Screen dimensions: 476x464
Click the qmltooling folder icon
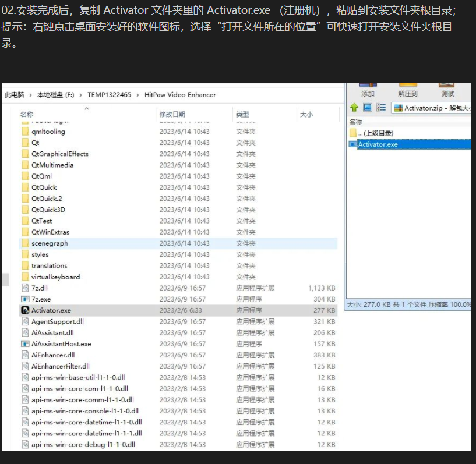(25, 132)
